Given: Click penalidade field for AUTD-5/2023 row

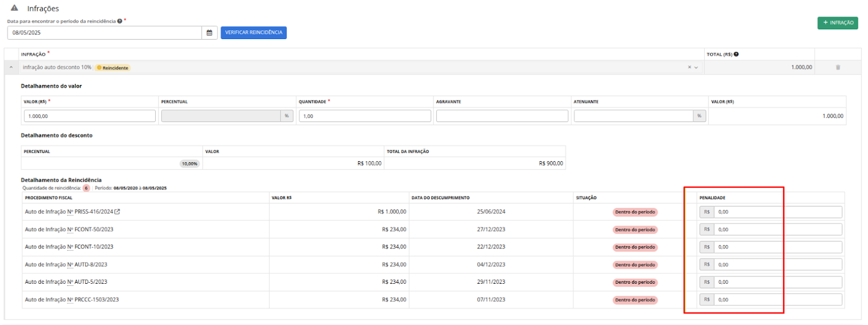Looking at the screenshot, I should tap(778, 282).
